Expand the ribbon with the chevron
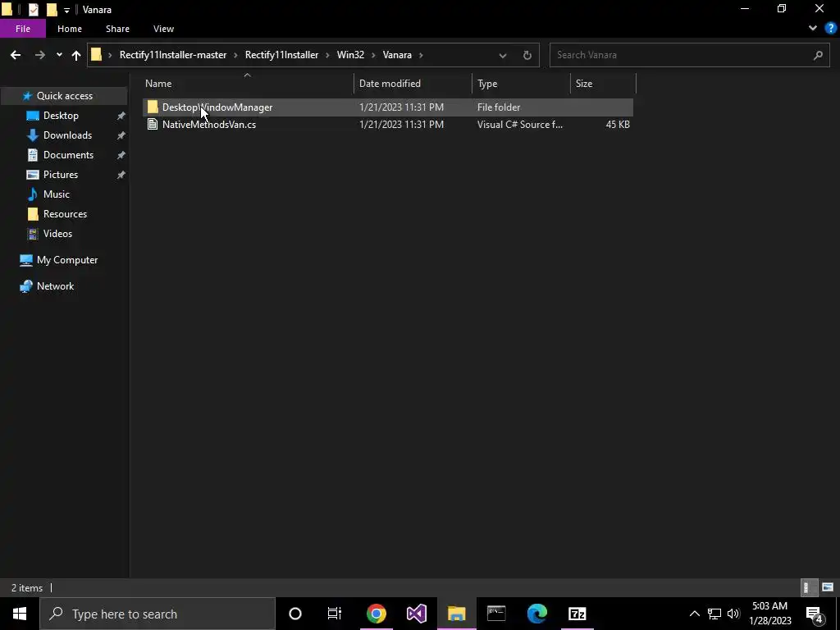Screen dimensions: 840x630 point(813,29)
